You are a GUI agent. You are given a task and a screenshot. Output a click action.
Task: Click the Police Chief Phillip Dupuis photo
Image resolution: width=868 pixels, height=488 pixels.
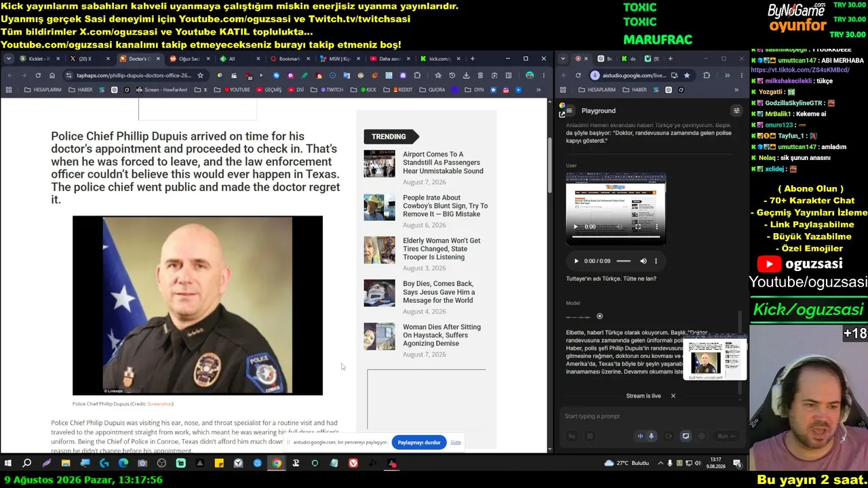click(x=197, y=306)
